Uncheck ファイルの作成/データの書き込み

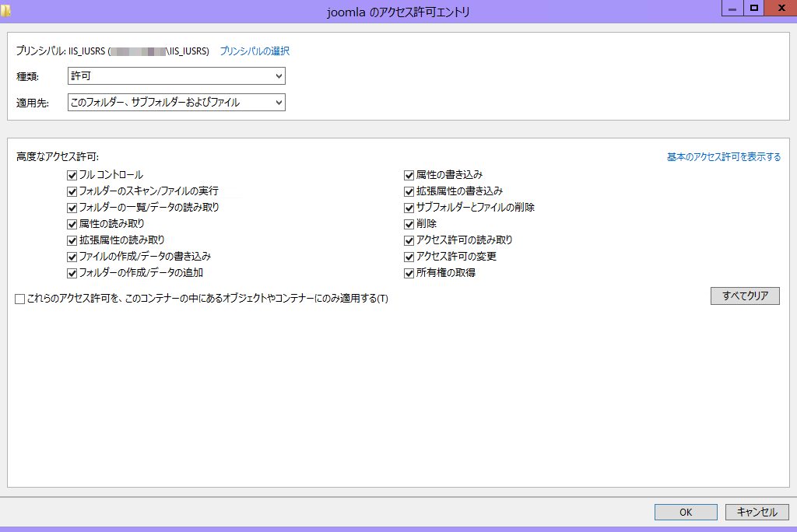72,257
